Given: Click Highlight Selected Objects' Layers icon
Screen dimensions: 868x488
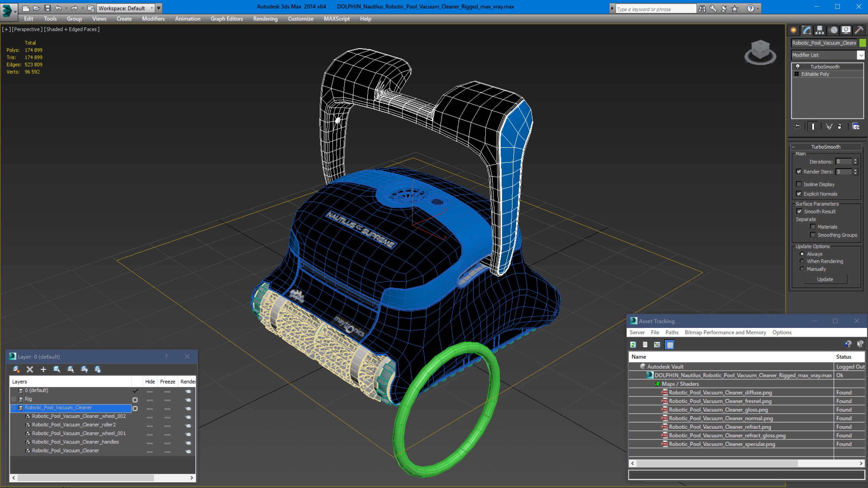Looking at the screenshot, I should point(71,369).
